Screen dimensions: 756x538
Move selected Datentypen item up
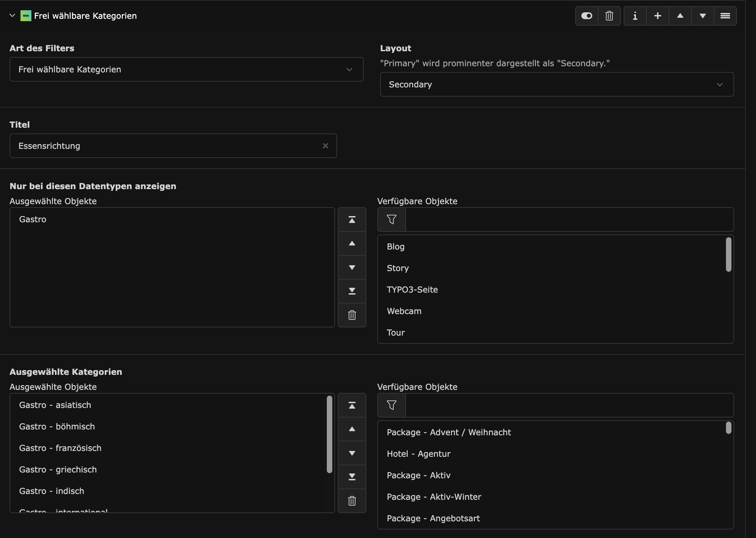pos(352,243)
